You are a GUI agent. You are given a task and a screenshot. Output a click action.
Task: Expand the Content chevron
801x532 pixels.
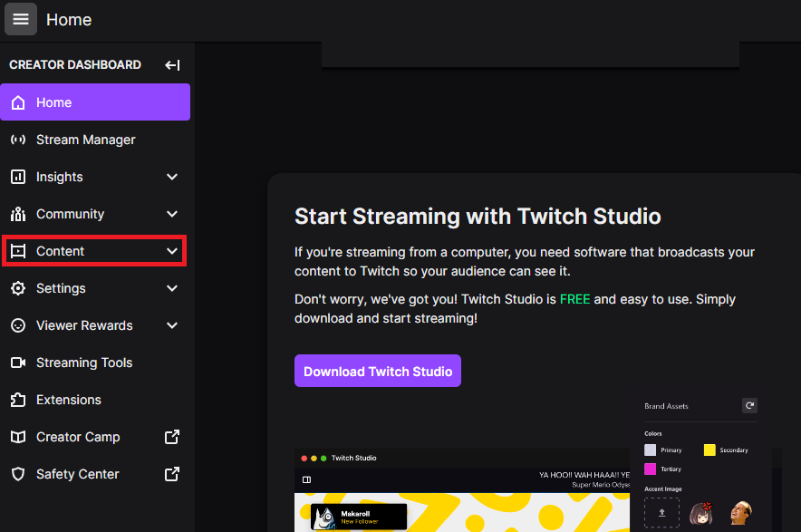(172, 251)
